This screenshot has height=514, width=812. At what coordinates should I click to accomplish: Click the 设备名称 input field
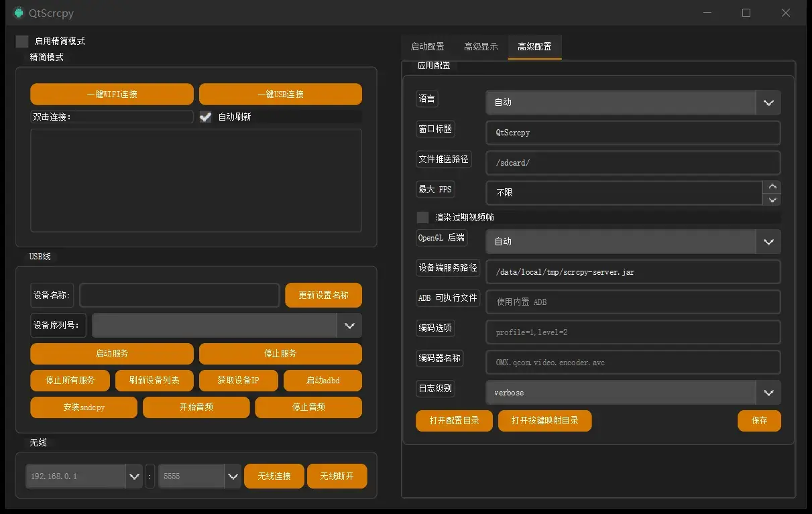[x=179, y=296]
